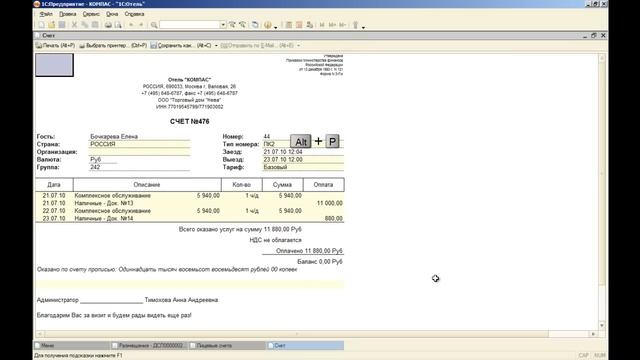The image size is (640, 360).
Task: Click the Find Previous toolbar icon
Action: pos(242,25)
